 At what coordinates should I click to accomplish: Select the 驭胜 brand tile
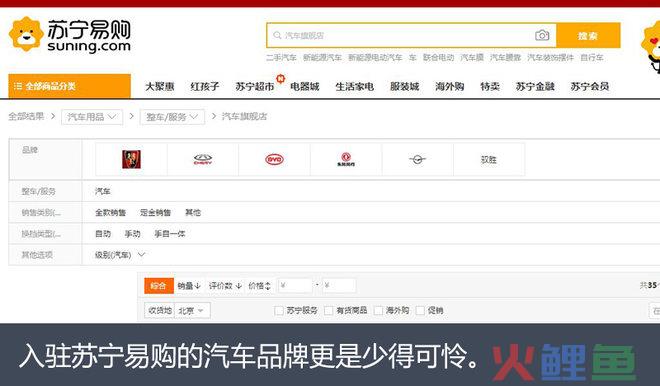point(489,160)
